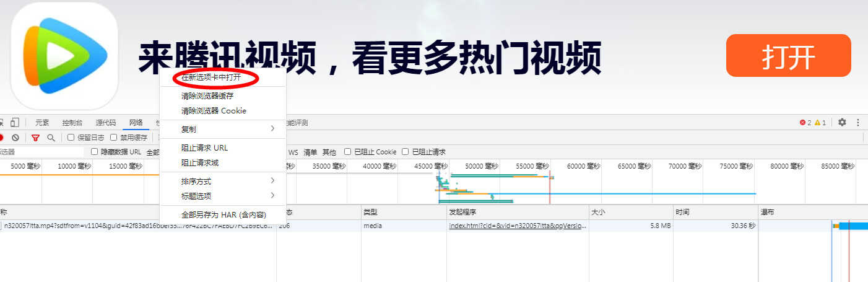Open the index.html initiator link
This screenshot has height=282, width=868.
pyautogui.click(x=516, y=226)
